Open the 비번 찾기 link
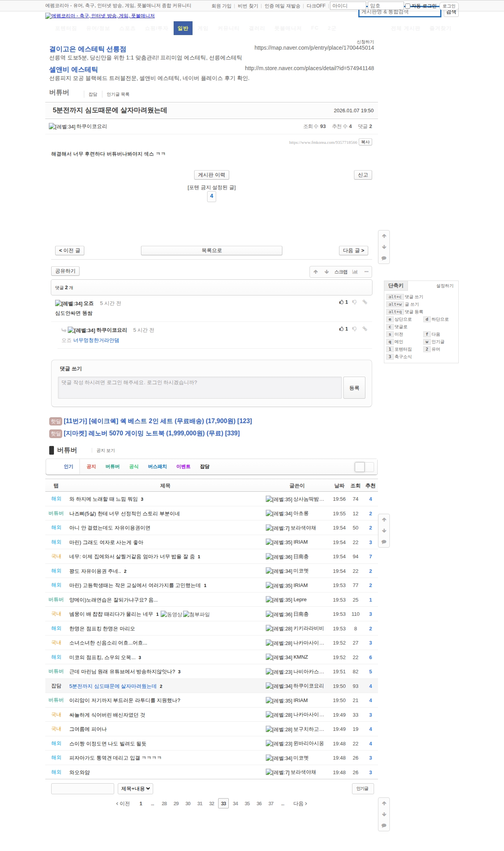Image resolution: width=504 pixels, height=851 pixels. coord(248,6)
